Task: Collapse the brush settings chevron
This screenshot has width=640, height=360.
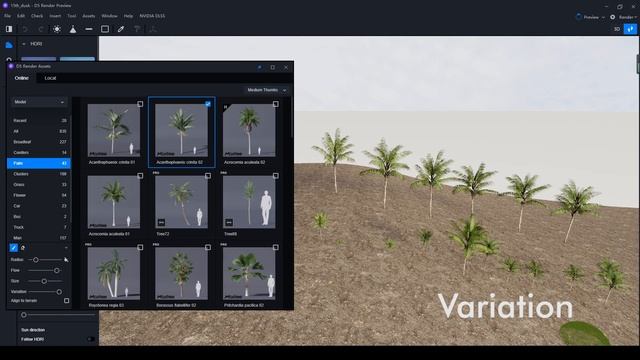Action: point(66,248)
